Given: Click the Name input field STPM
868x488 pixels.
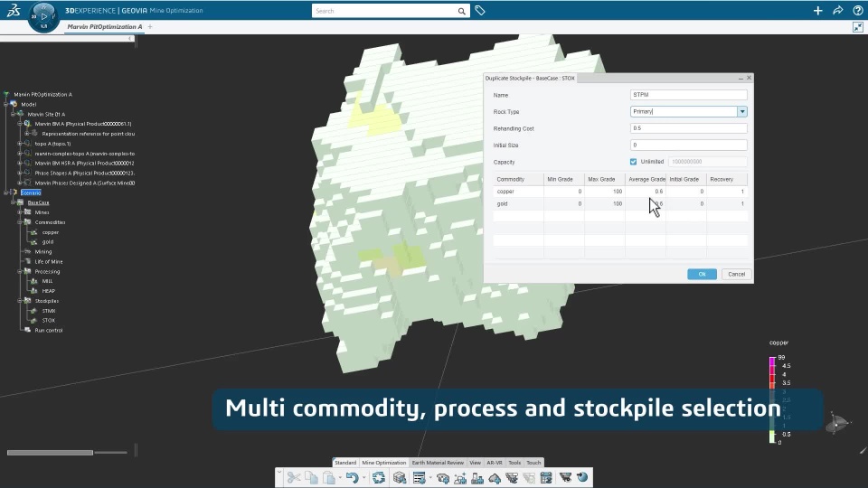Looking at the screenshot, I should (689, 95).
